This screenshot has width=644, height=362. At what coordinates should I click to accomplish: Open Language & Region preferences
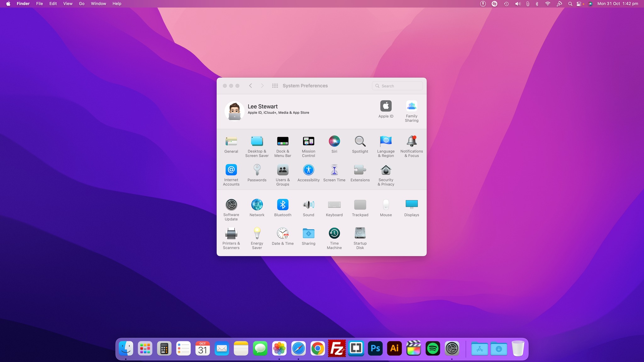click(386, 146)
